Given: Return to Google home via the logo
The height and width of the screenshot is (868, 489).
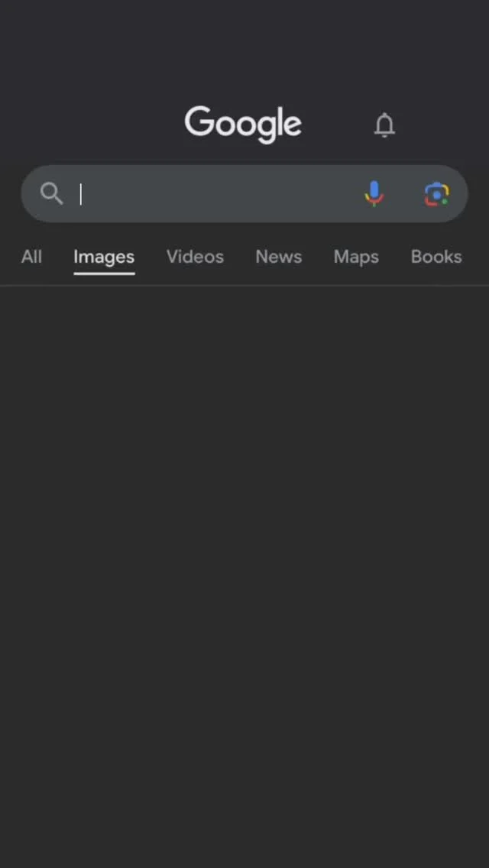Looking at the screenshot, I should click(x=243, y=125).
